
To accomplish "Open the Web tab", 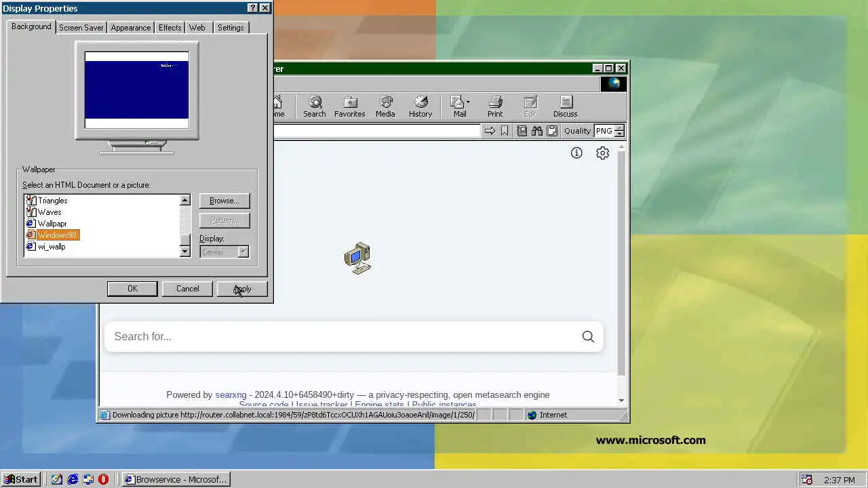I will [197, 28].
